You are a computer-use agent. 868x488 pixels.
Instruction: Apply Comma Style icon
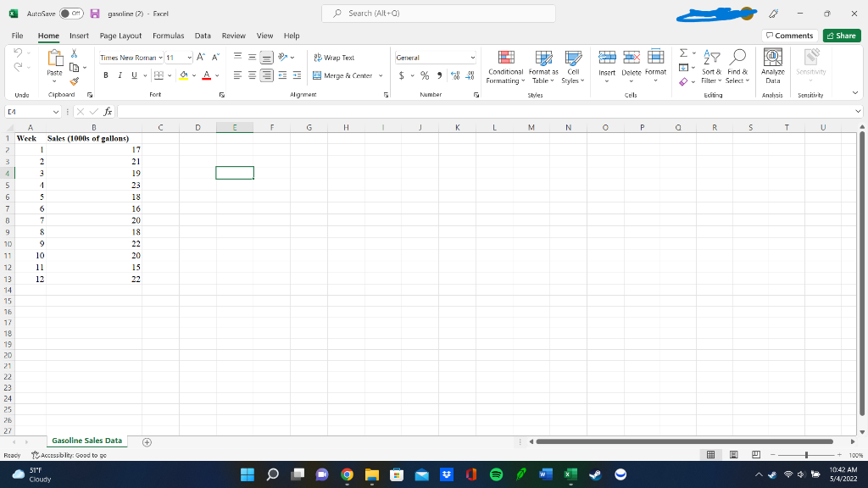[440, 75]
